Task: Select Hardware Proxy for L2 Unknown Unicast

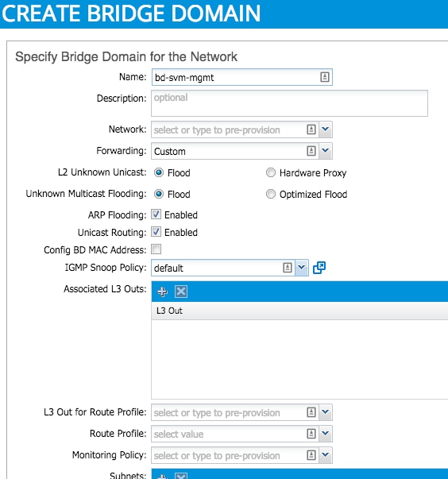Action: click(x=271, y=172)
